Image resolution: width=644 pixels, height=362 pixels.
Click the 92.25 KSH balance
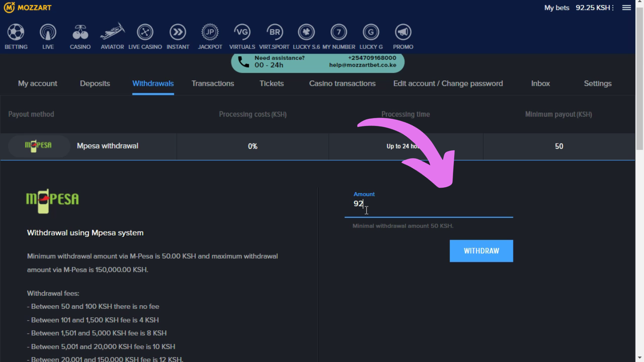pos(593,8)
